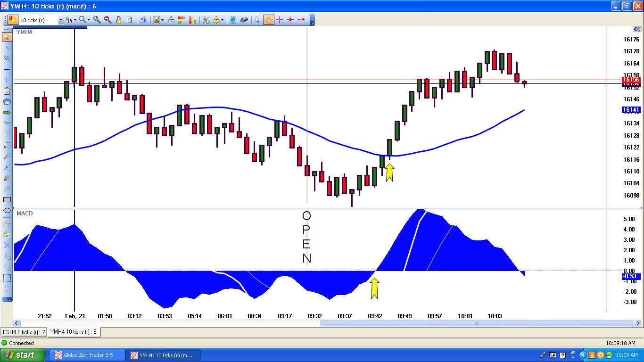Click the blue 16141 moving average value
The width and height of the screenshot is (644, 362).
point(631,110)
